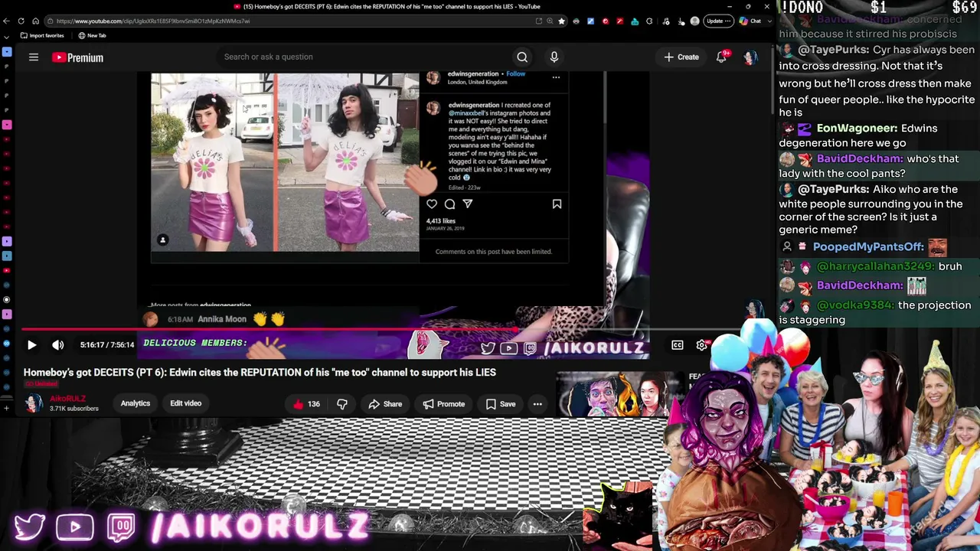The width and height of the screenshot is (980, 551).
Task: Dislike the video with thumbs down
Action: (x=342, y=404)
